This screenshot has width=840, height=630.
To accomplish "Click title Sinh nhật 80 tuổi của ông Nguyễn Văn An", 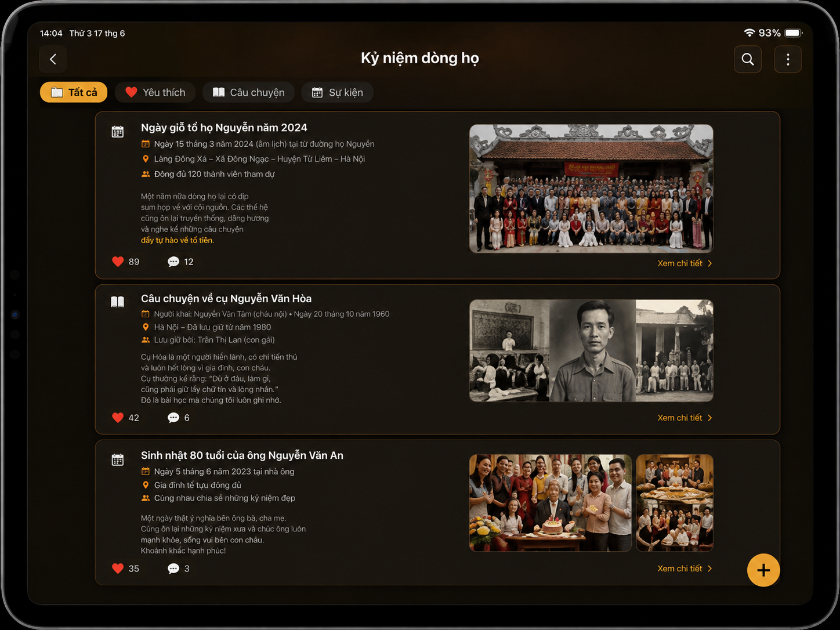I will tap(242, 455).
